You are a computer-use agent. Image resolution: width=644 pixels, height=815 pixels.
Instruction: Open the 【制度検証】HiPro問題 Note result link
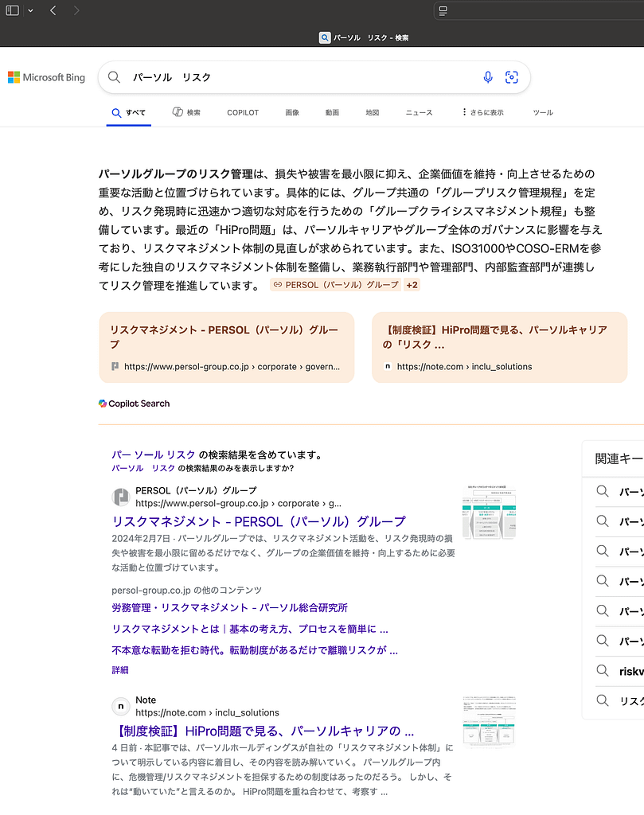263,731
